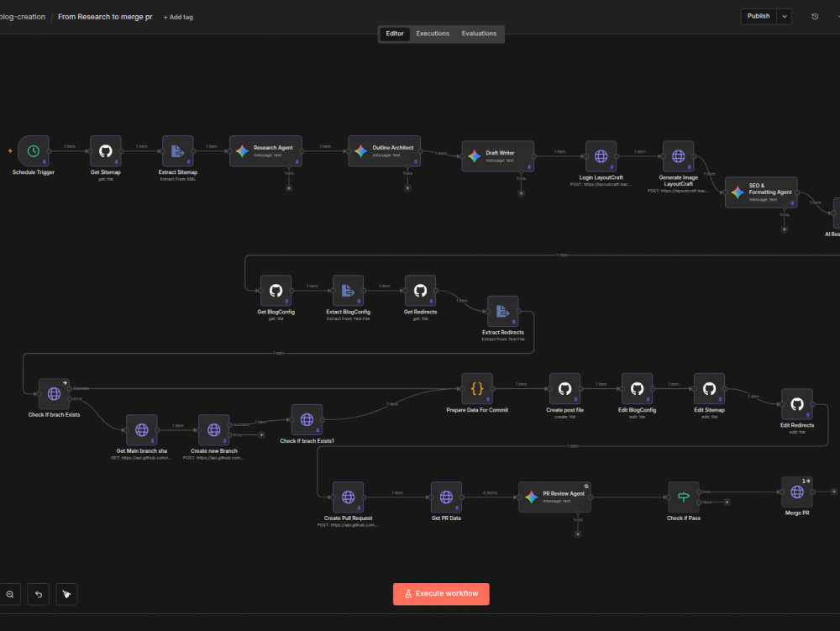Open the Get Main branch sha node

(x=142, y=429)
